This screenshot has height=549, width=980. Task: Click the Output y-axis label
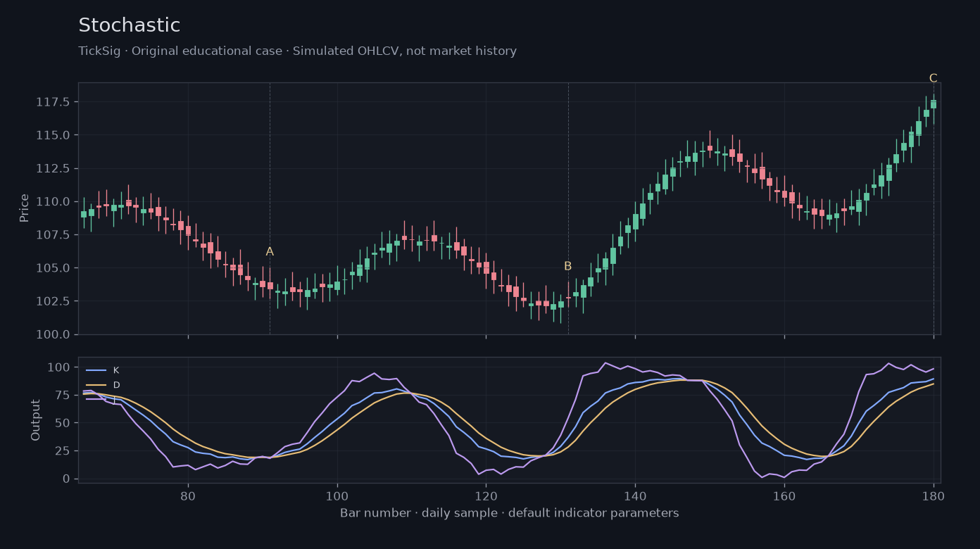point(36,420)
